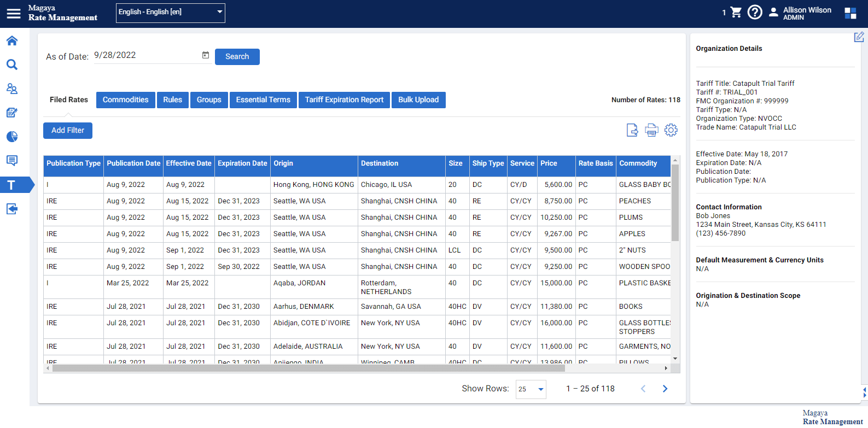
Task: Open the users management sidebar icon
Action: point(12,89)
